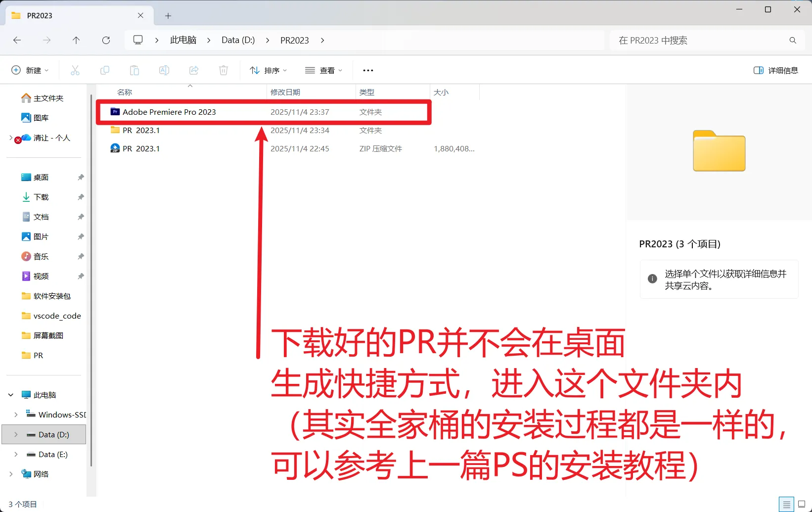Select the Adobe Premiere Pro 2023 folder
812x512 pixels.
[x=264, y=112]
